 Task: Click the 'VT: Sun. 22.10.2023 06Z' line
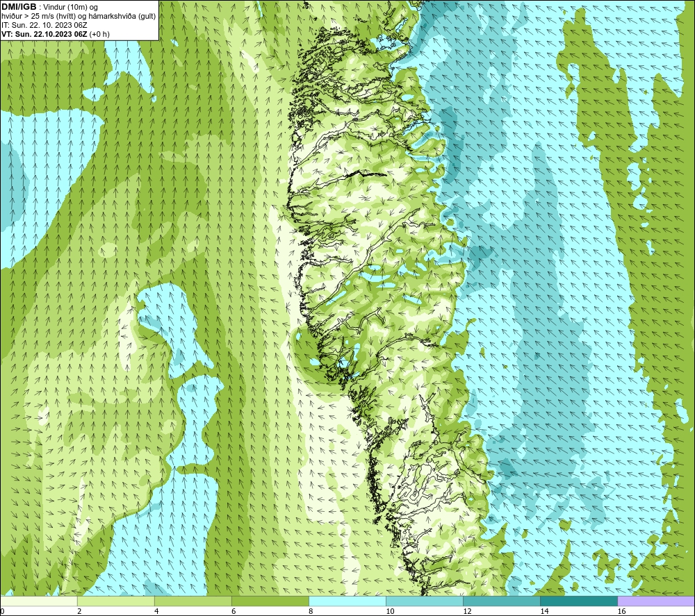44,34
